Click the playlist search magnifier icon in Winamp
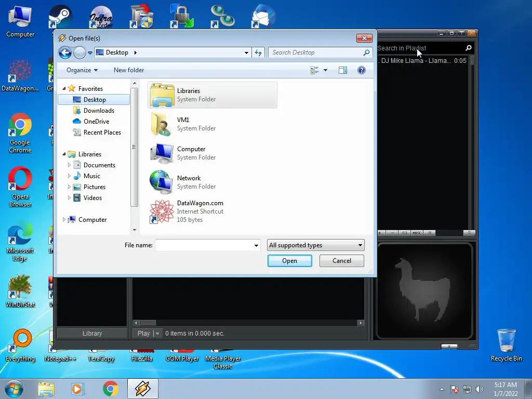 [469, 48]
